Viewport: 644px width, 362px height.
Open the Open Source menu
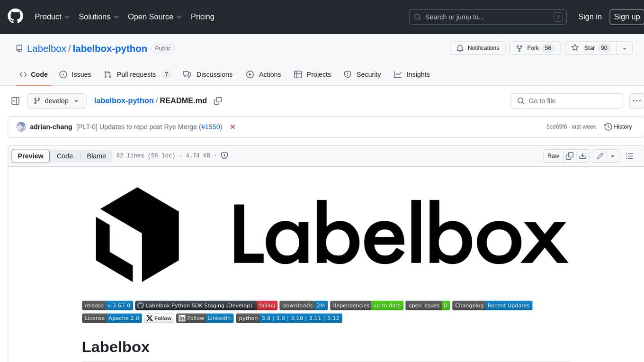point(155,17)
